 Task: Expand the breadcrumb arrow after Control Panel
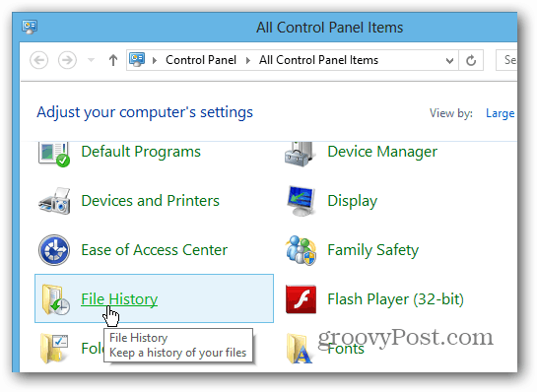pyautogui.click(x=248, y=61)
